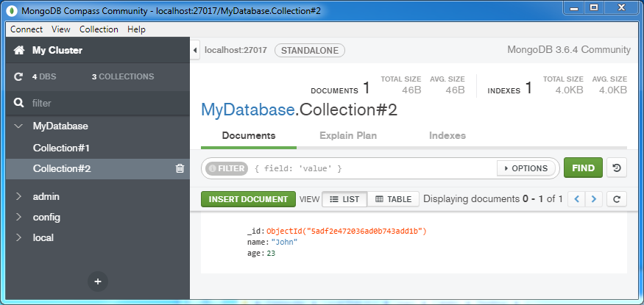Click the FIND button
The height and width of the screenshot is (305, 644).
click(583, 168)
